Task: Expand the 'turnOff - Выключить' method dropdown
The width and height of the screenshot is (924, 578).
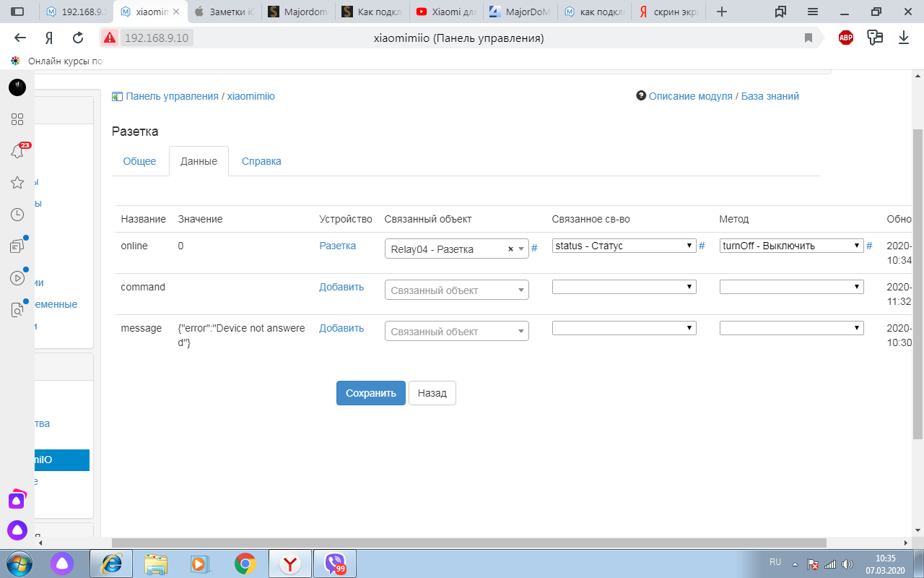Action: coord(791,246)
